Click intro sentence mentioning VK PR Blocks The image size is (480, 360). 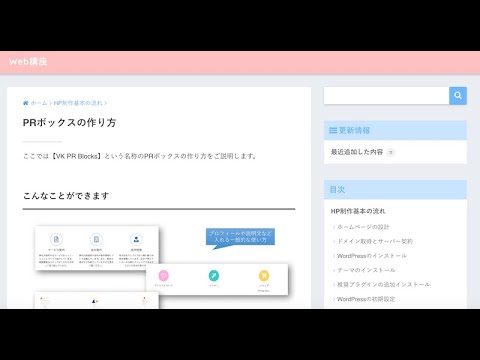pyautogui.click(x=140, y=156)
